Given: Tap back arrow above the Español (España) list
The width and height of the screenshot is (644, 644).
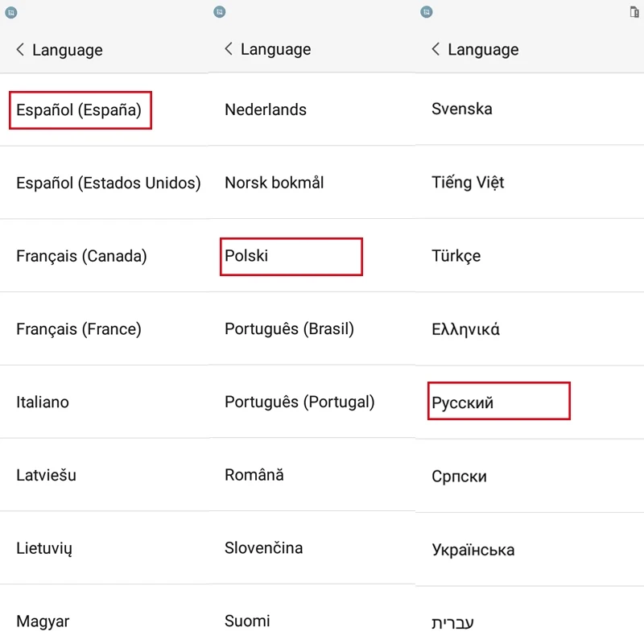Looking at the screenshot, I should point(20,50).
